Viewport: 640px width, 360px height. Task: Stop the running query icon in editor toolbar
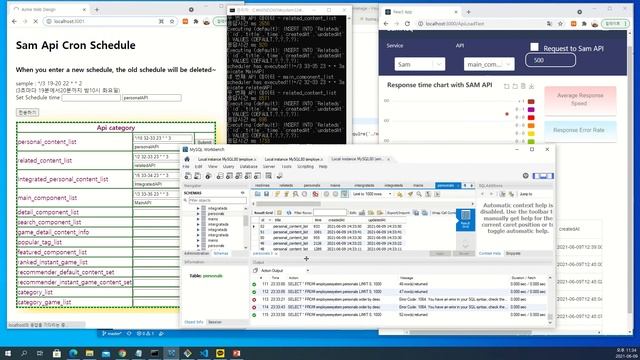tap(304, 194)
